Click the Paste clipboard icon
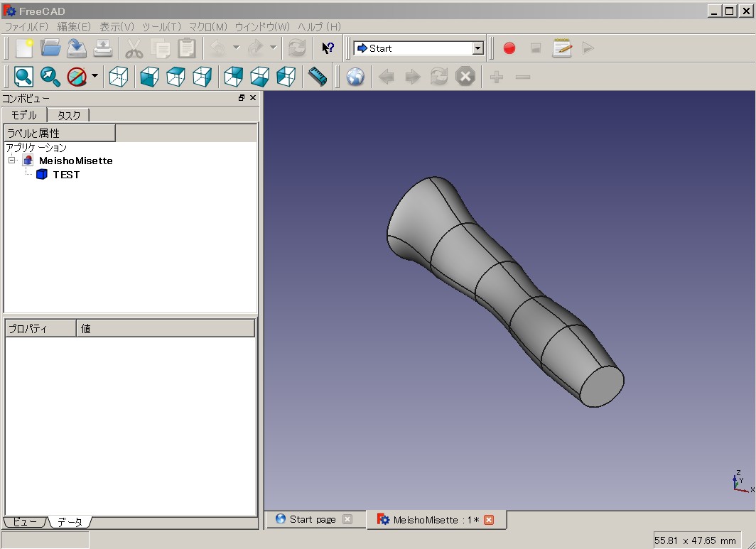The width and height of the screenshot is (756, 549). tap(187, 48)
